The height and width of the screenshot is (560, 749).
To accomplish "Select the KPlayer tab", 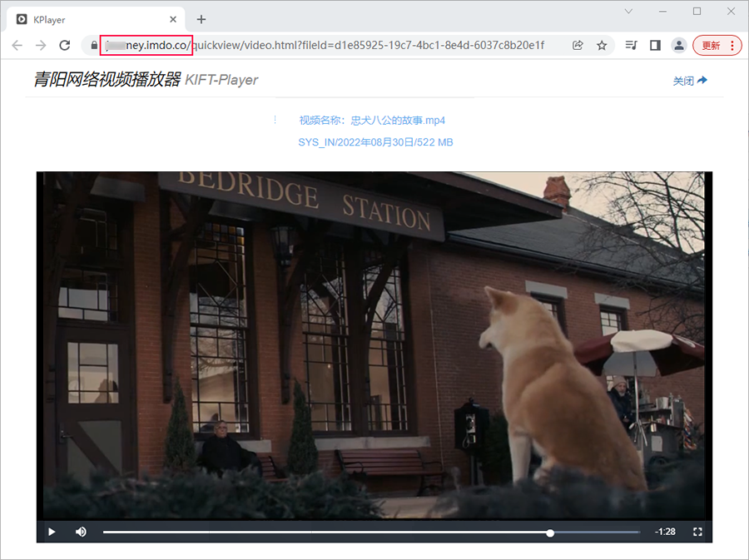I will coord(83,19).
